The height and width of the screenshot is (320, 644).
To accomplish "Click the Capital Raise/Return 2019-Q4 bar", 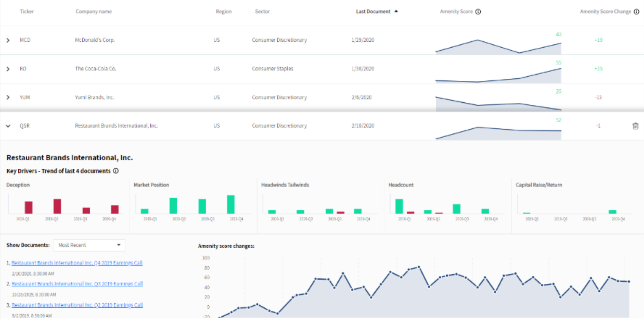I will [613, 212].
